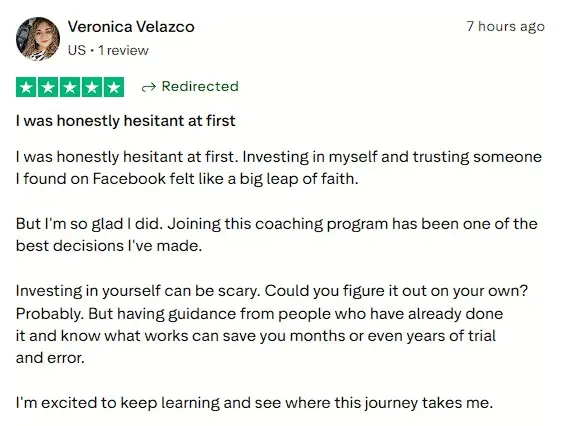This screenshot has width=566, height=426.
Task: Select the fifth green rating star
Action: [x=114, y=87]
